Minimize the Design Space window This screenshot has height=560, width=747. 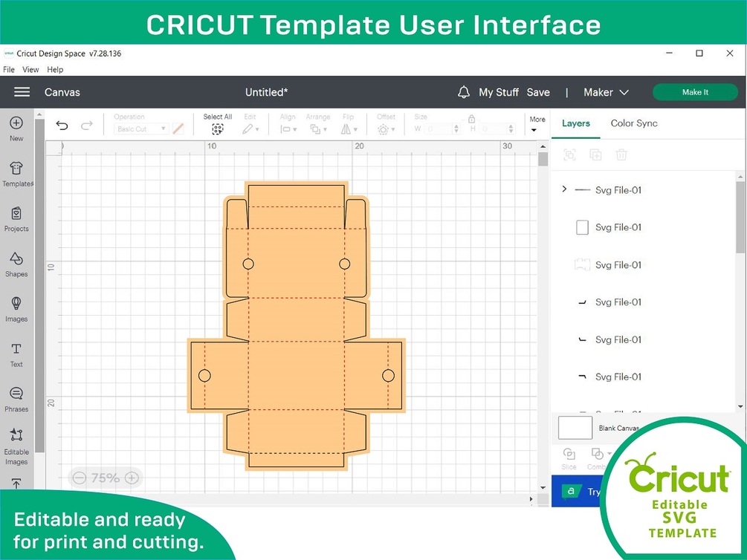tap(670, 53)
